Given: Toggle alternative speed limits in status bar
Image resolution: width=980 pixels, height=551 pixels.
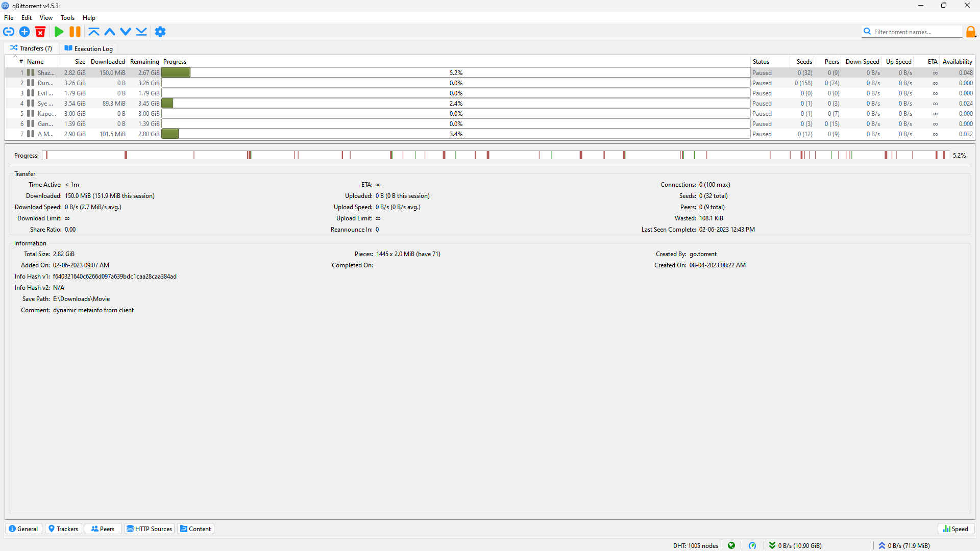Looking at the screenshot, I should click(753, 545).
